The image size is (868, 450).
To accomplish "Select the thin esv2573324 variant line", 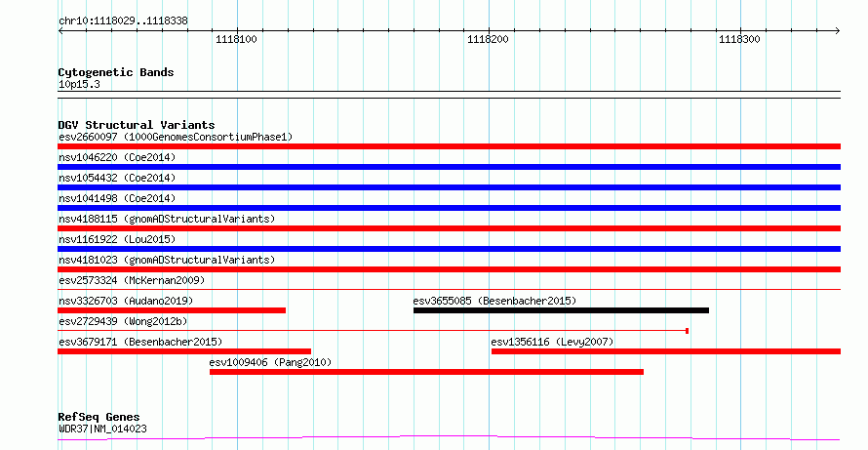I will pyautogui.click(x=449, y=289).
